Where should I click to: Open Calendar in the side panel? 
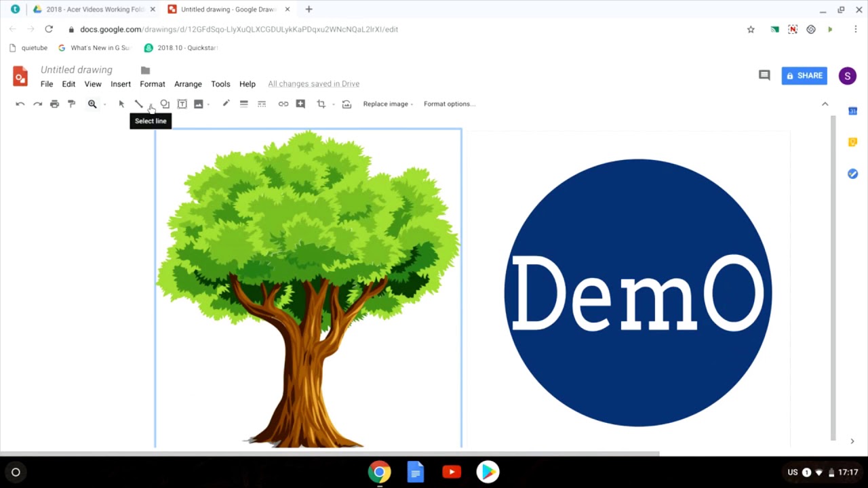(853, 110)
